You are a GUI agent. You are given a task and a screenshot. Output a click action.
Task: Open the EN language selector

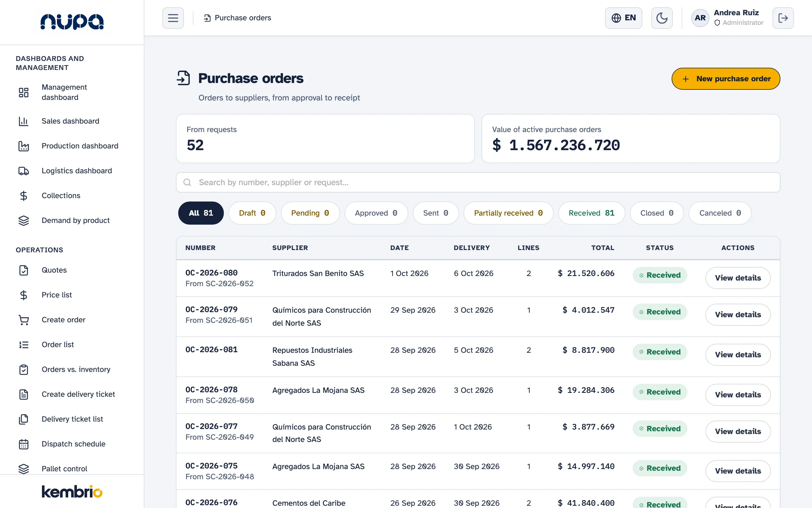pos(623,18)
